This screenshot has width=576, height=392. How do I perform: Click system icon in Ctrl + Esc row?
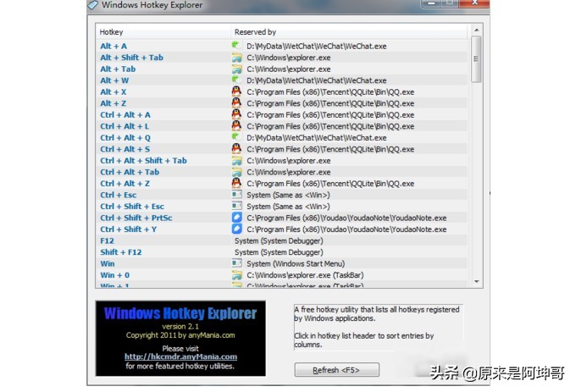(236, 195)
